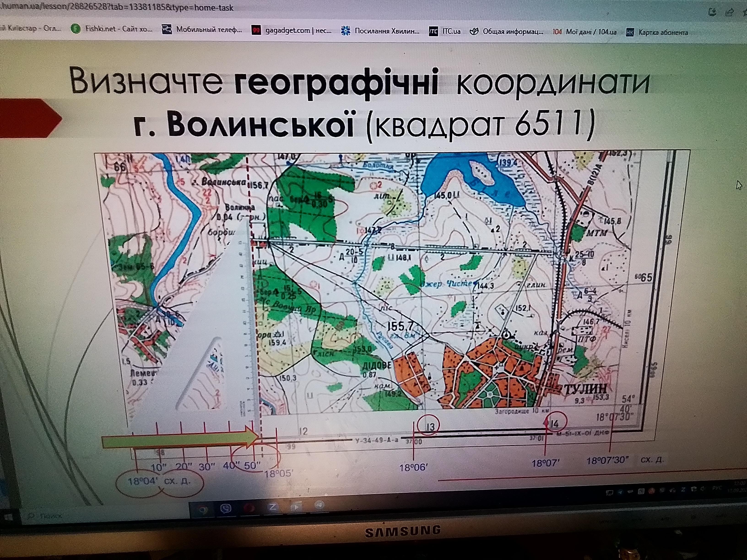
Task: Click the browser address bar URL
Action: pyautogui.click(x=116, y=7)
